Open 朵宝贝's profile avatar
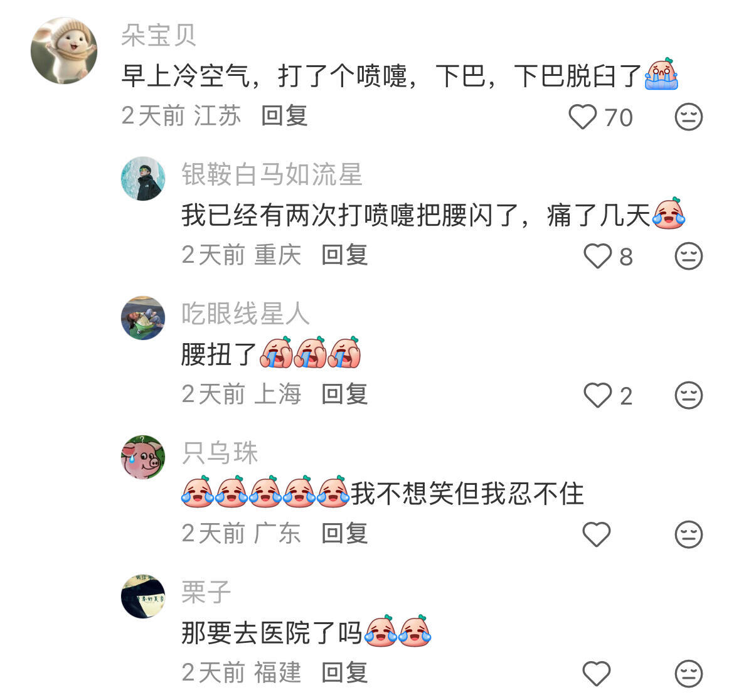This screenshot has height=700, width=734. pyautogui.click(x=64, y=51)
